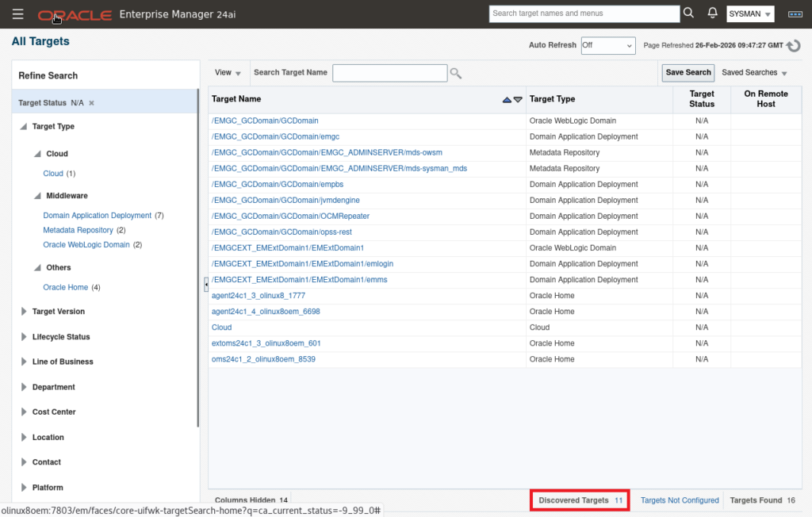Open the Saved Searches menu
812x517 pixels.
754,73
